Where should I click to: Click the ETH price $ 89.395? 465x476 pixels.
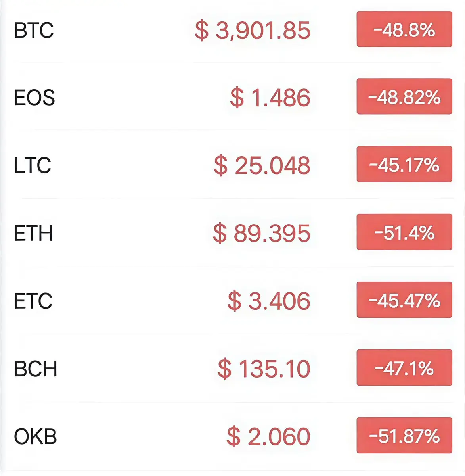click(x=261, y=233)
